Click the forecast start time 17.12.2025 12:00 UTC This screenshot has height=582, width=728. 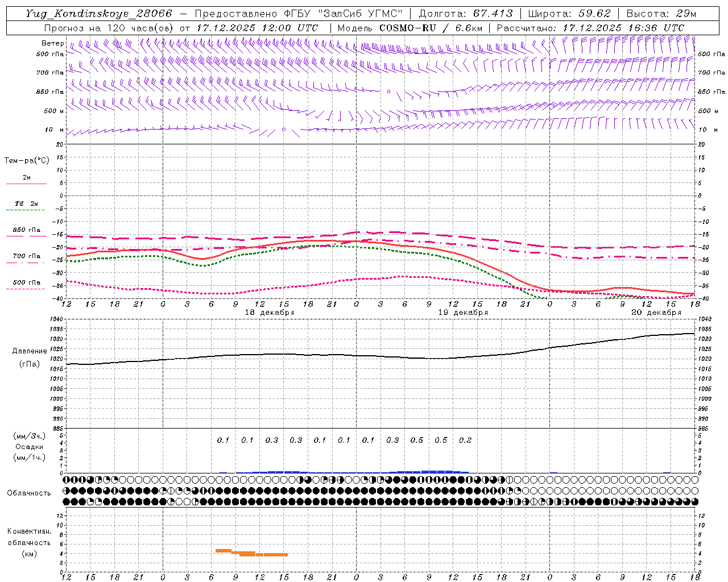257,28
